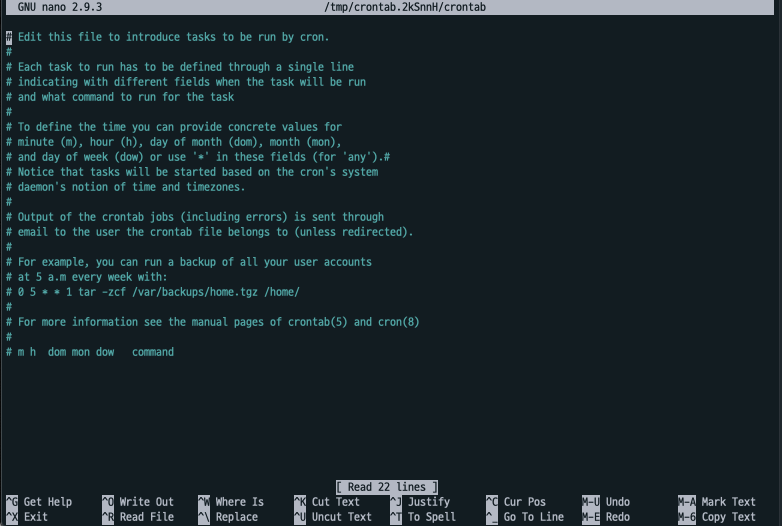Place cursor on 'daemon's notion of time' line
Image resolution: width=782 pixels, height=526 pixels.
pos(126,186)
